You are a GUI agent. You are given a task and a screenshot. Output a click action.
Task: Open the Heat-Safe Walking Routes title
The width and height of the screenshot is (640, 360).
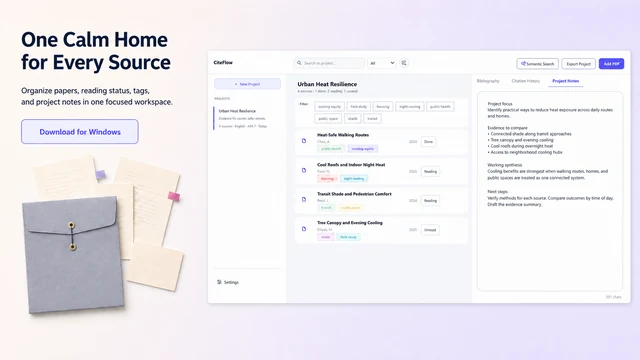(343, 135)
